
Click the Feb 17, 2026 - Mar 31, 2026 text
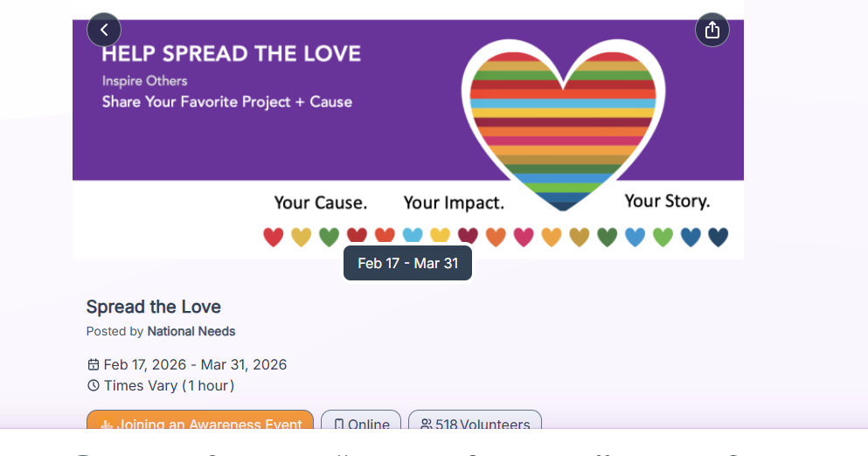click(195, 365)
